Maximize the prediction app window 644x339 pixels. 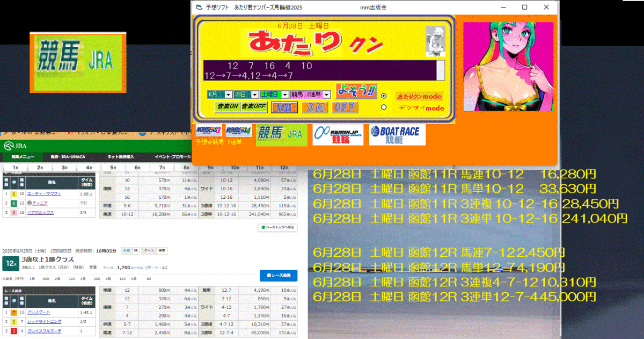point(525,8)
